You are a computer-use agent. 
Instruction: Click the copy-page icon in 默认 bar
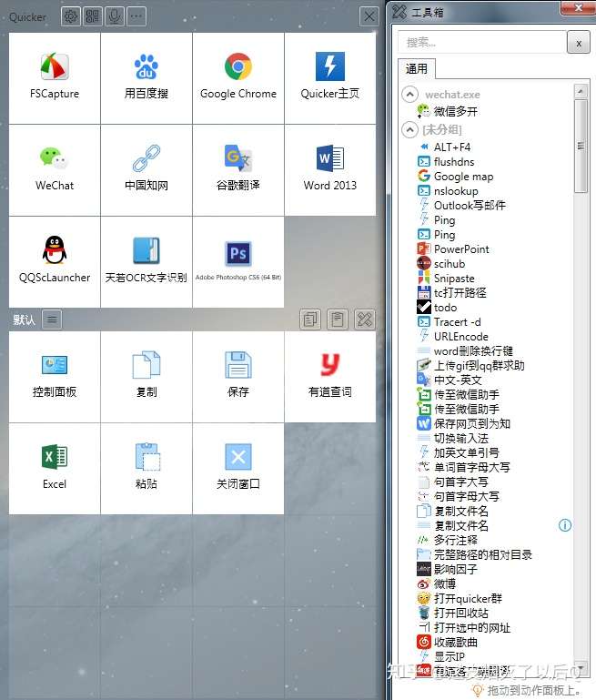tap(310, 320)
